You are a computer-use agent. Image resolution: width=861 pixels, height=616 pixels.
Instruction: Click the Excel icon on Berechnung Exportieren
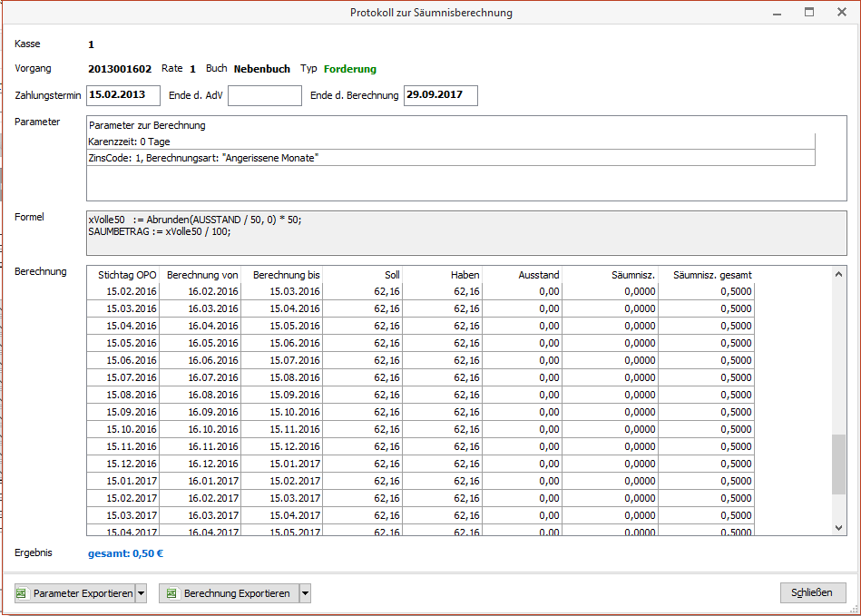(x=171, y=593)
